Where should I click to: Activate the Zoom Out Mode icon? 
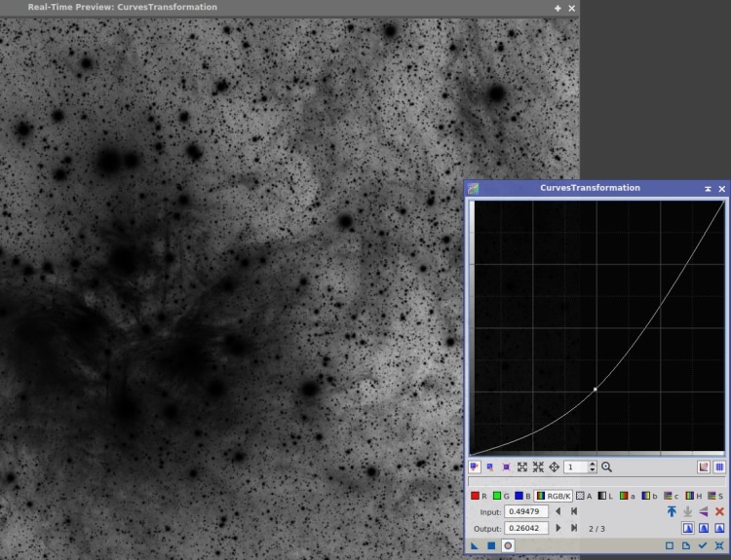click(x=538, y=467)
